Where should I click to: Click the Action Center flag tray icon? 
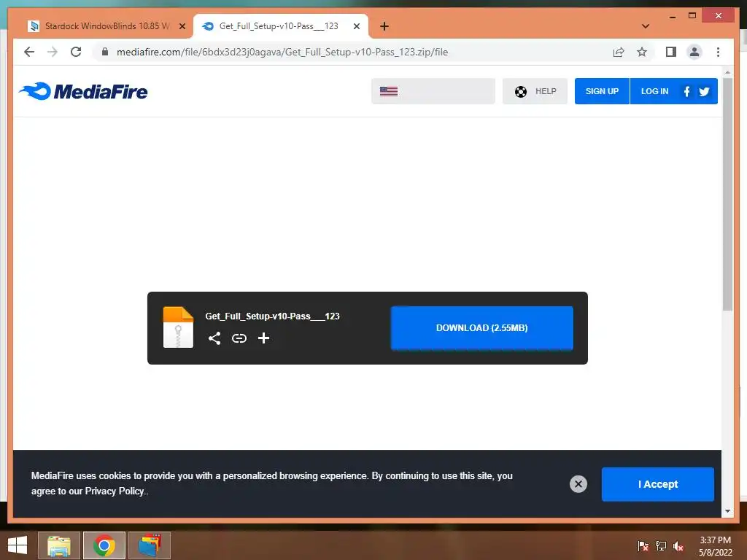point(643,545)
